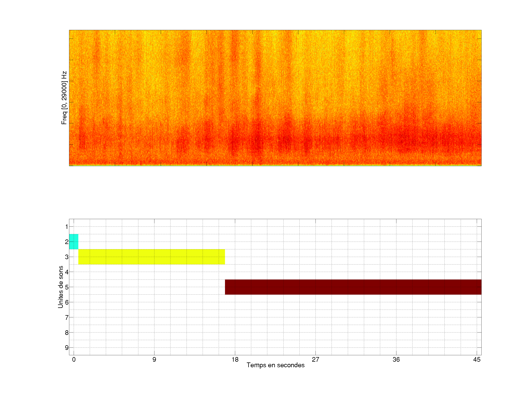Screen dimensions: 532x399
Task: Click the x-axis tick label 45
Action: pos(477,359)
